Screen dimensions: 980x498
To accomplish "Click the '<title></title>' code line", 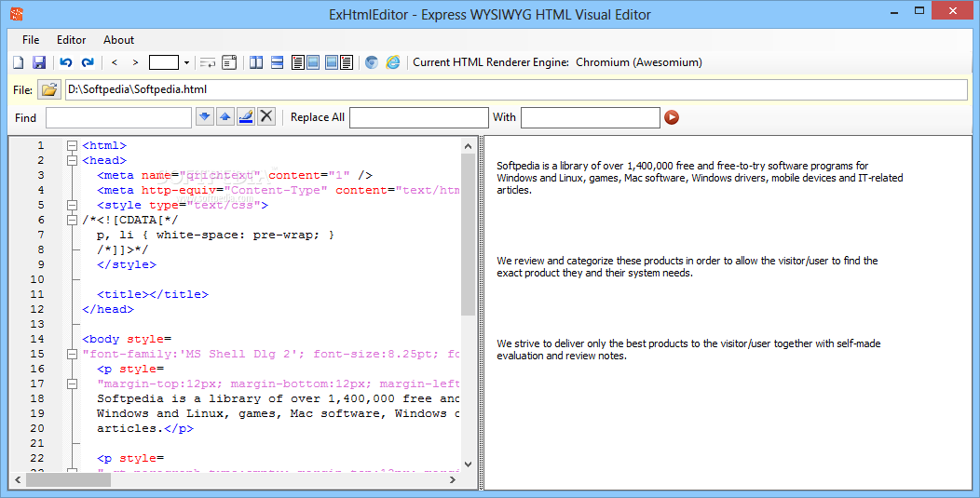I will point(153,294).
